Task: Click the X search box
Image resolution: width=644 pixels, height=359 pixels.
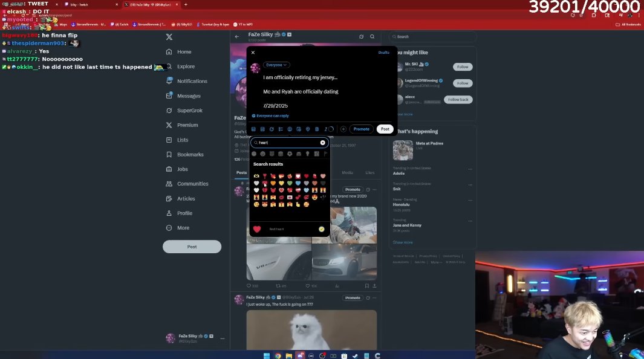Action: tap(432, 36)
